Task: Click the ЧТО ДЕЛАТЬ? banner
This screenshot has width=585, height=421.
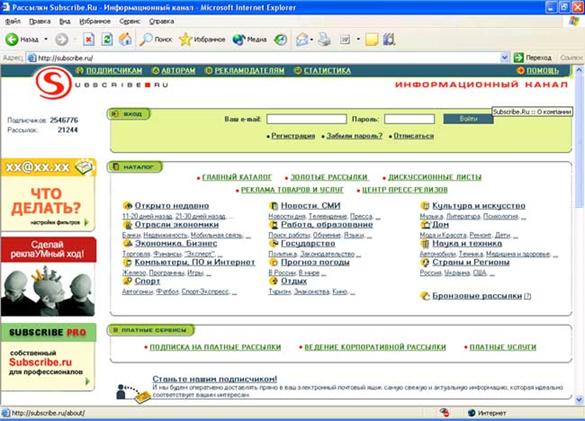Action: coord(48,194)
